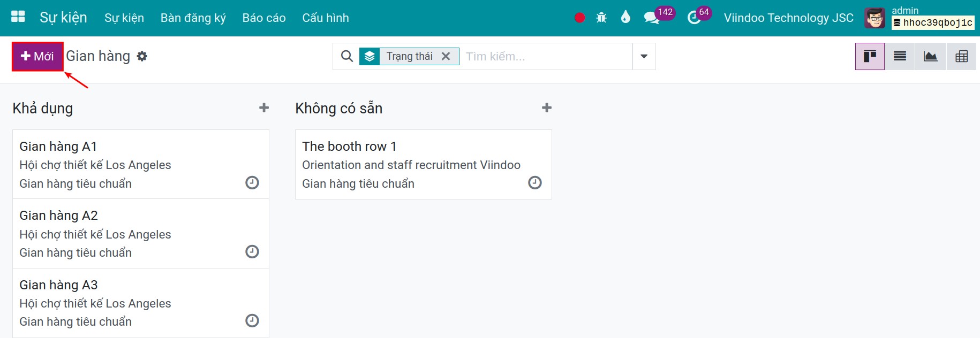The width and height of the screenshot is (980, 338).
Task: Click the Mới button to create booth
Action: tap(38, 56)
